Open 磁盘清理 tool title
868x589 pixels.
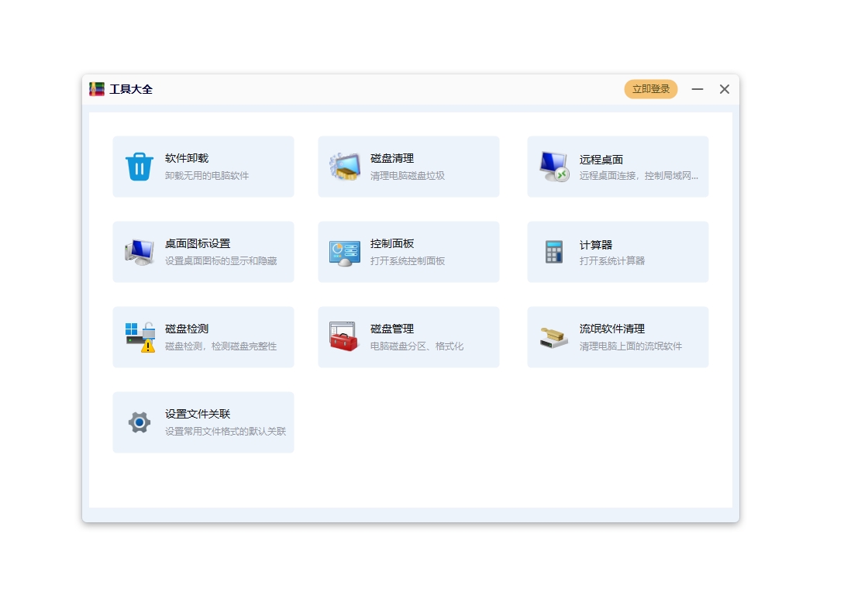(392, 158)
